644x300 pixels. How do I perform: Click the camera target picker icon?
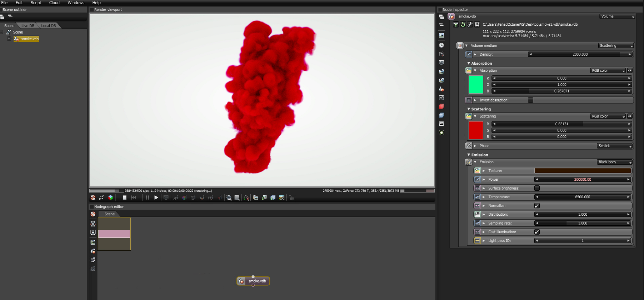(210, 197)
